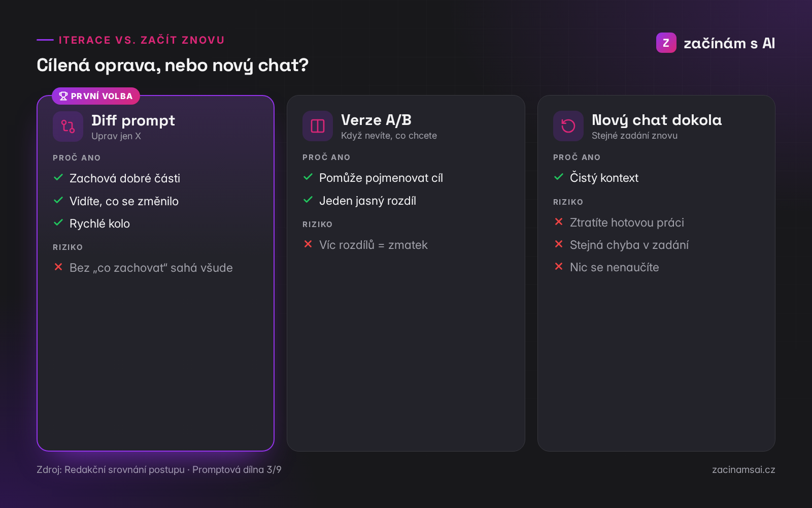Click the text Pomůže pojmenovat cíl

tap(381, 178)
